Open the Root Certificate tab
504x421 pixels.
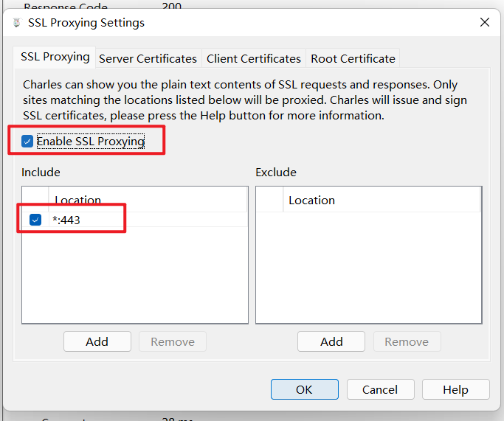click(353, 59)
